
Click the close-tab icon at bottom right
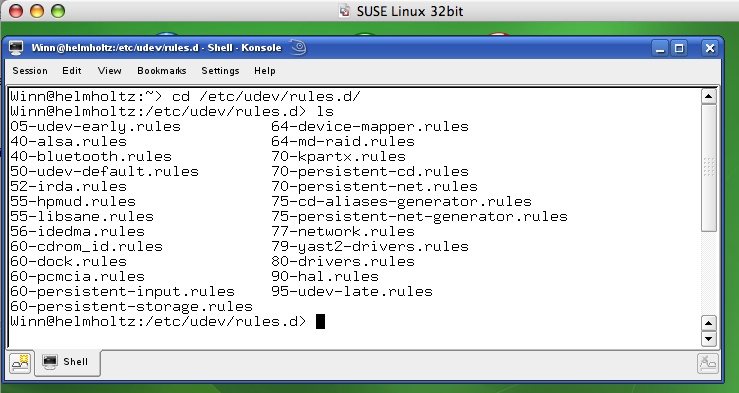click(x=708, y=363)
